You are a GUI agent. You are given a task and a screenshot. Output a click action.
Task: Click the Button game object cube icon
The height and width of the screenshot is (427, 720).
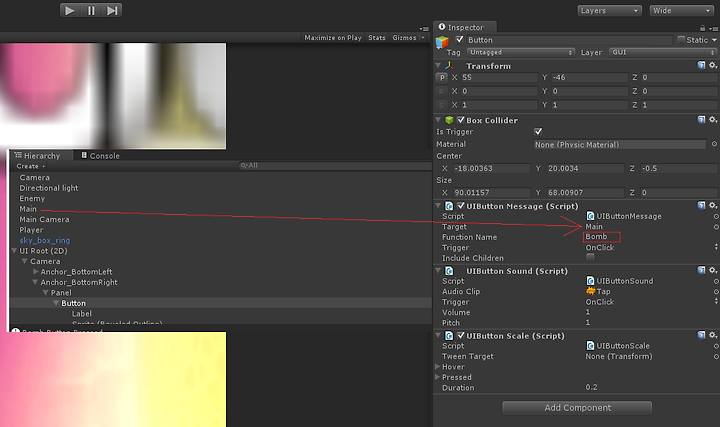click(x=442, y=42)
